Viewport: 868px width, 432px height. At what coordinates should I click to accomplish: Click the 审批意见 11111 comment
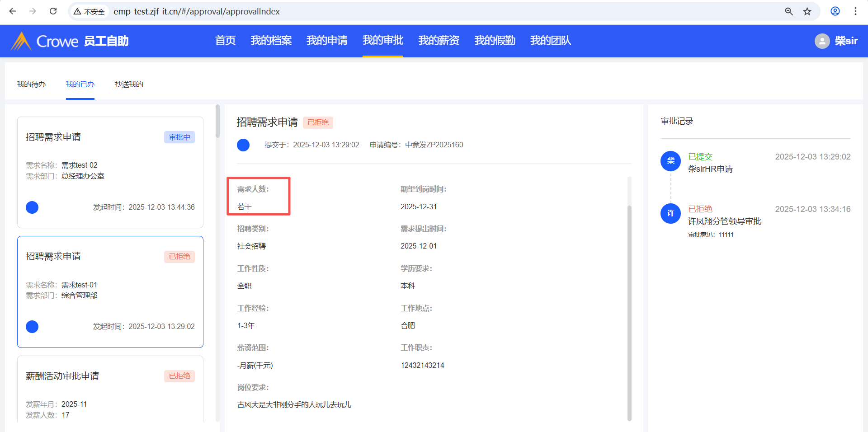point(711,235)
